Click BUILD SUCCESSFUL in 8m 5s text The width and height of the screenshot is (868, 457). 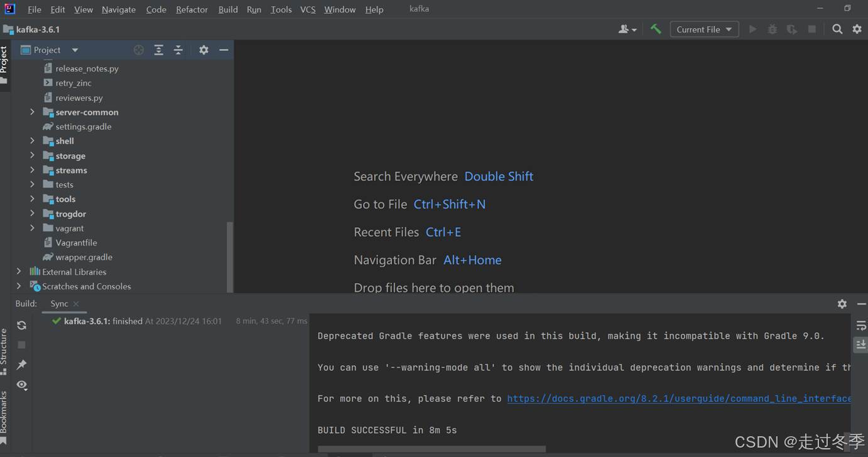point(387,430)
